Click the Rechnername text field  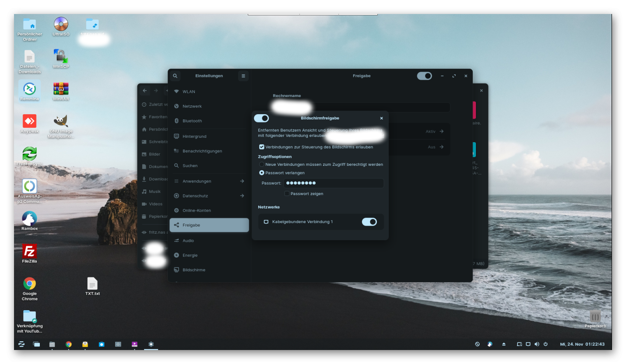point(362,107)
